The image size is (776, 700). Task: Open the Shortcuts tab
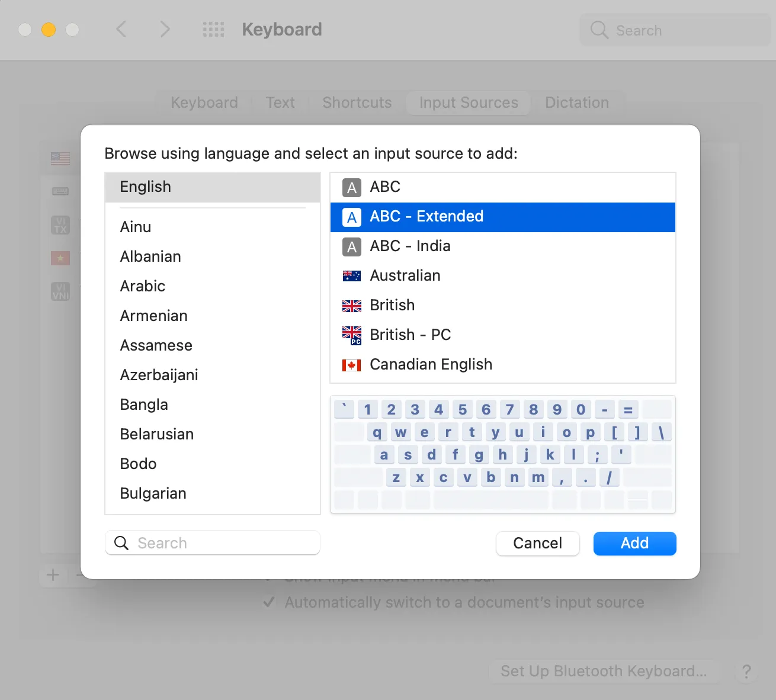[357, 102]
